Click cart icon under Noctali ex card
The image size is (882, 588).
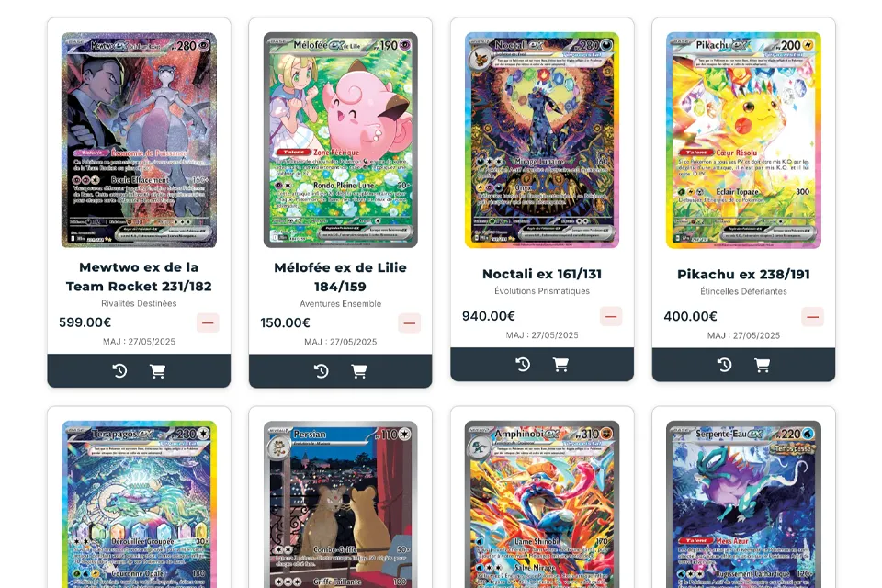[x=560, y=364]
